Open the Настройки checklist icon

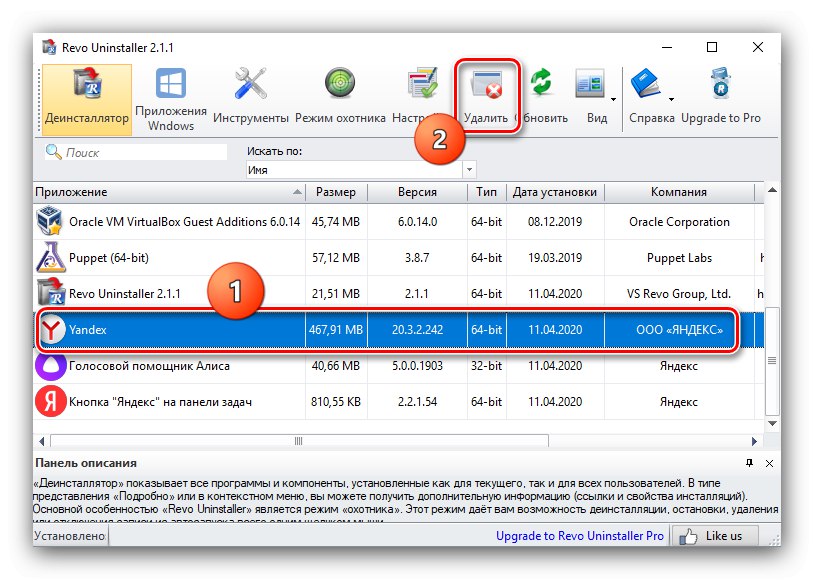pyautogui.click(x=422, y=83)
